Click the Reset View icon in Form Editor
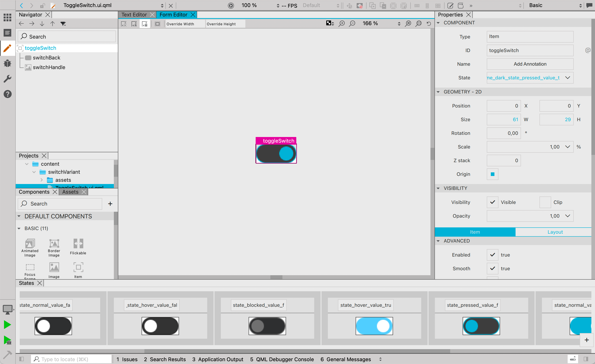 coord(429,23)
